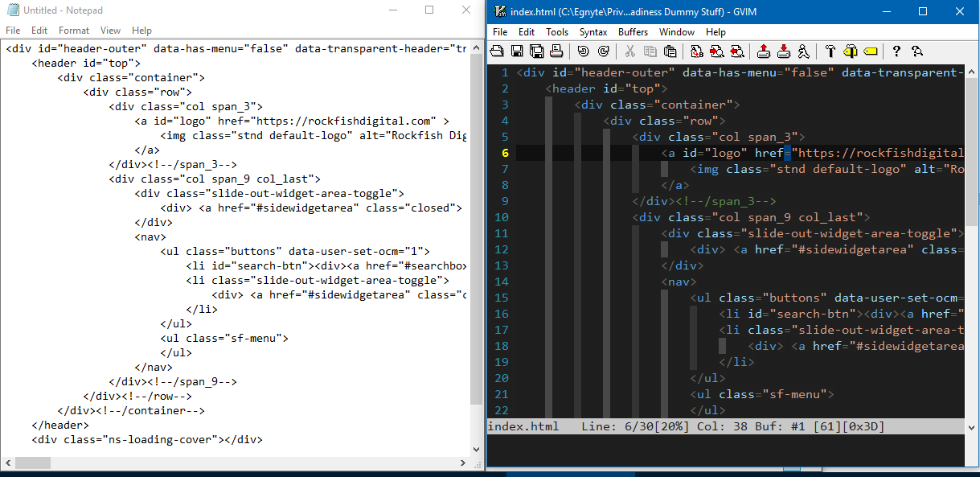Click '<ul class="sf-menu">' line in Notepad

[x=224, y=338]
